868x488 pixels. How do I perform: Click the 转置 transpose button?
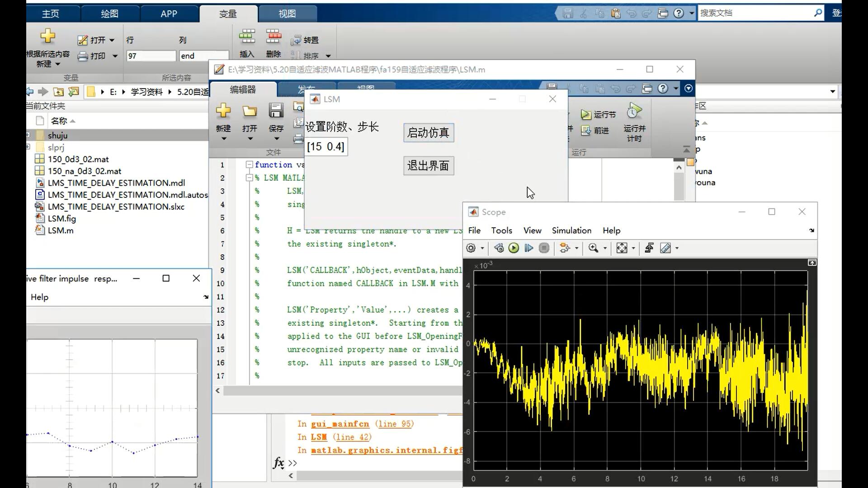point(305,40)
